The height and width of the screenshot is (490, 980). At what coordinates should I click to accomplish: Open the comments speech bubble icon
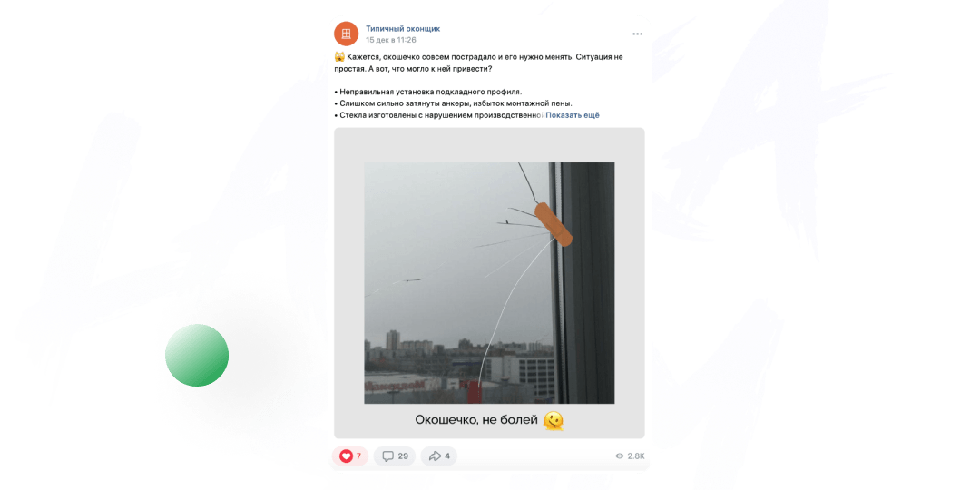click(388, 456)
